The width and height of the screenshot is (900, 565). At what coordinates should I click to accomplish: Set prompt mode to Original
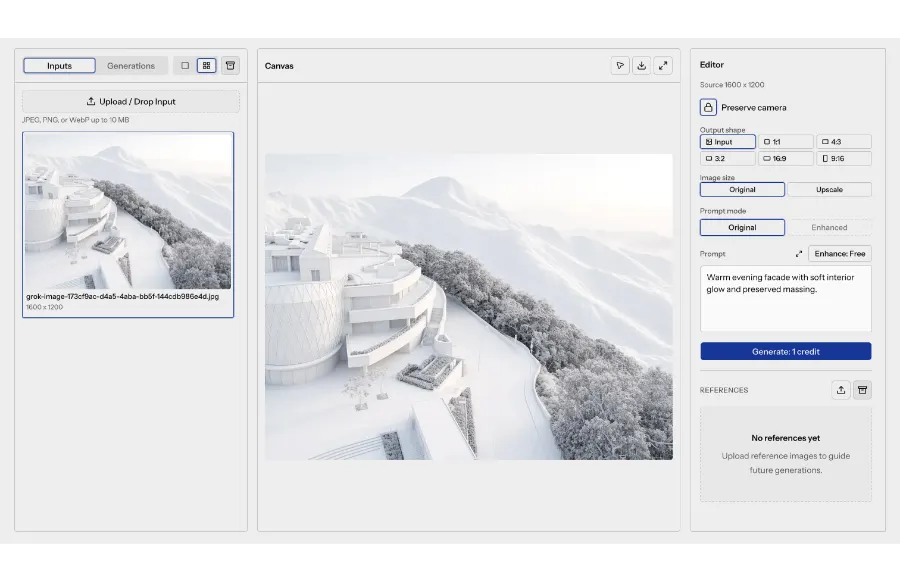click(742, 227)
